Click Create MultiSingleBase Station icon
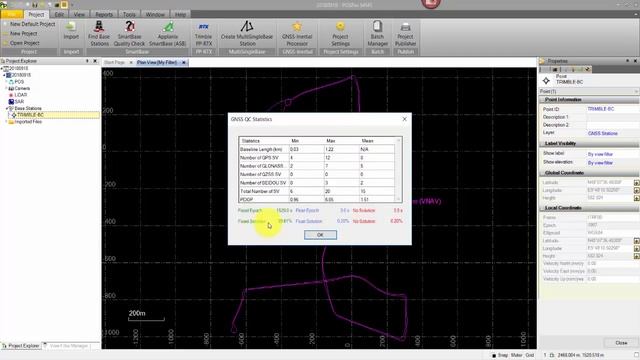The width and height of the screenshot is (640, 360). pyautogui.click(x=247, y=33)
